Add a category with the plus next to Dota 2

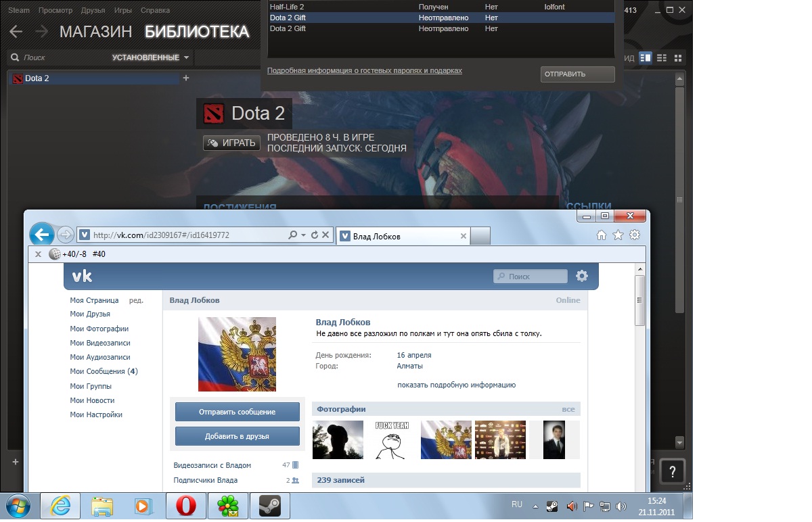click(x=186, y=78)
